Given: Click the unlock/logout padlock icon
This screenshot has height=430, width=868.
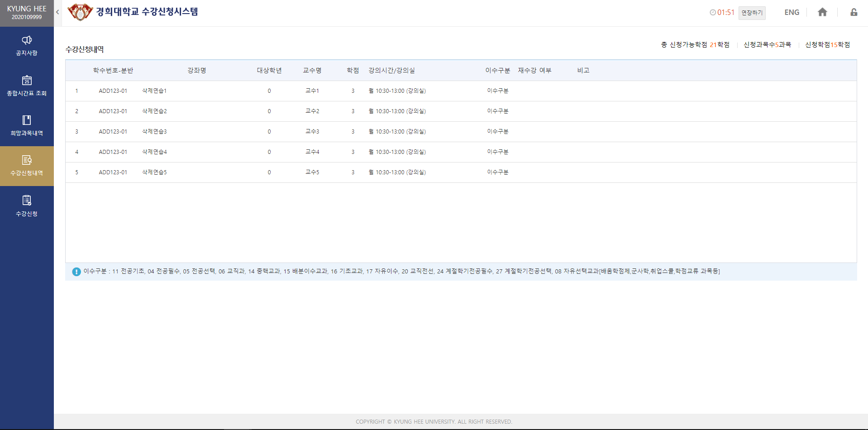Looking at the screenshot, I should pyautogui.click(x=854, y=12).
